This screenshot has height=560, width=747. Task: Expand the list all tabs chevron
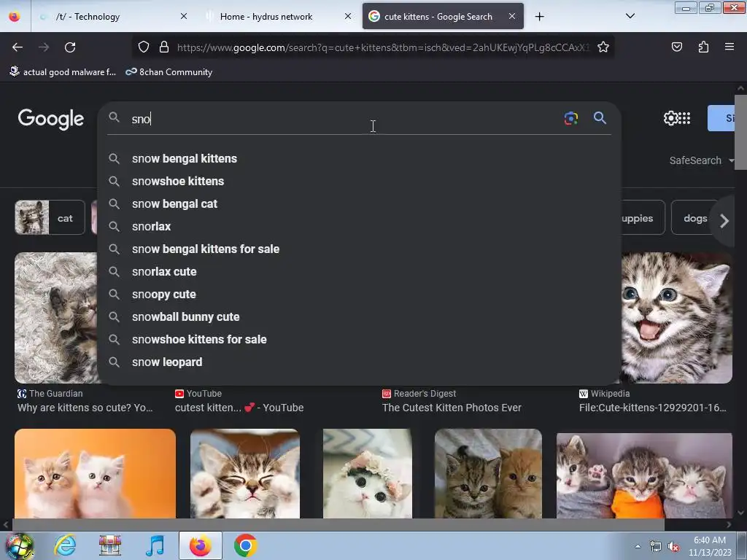(630, 16)
